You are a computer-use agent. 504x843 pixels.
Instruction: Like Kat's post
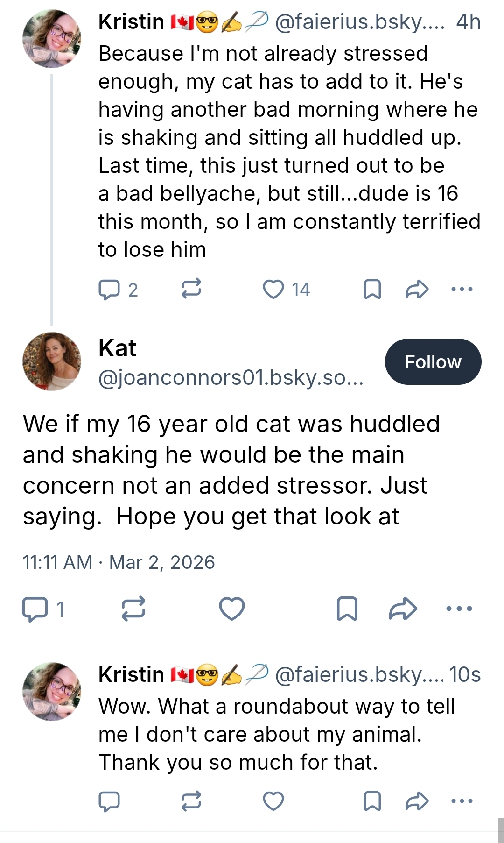[x=232, y=609]
